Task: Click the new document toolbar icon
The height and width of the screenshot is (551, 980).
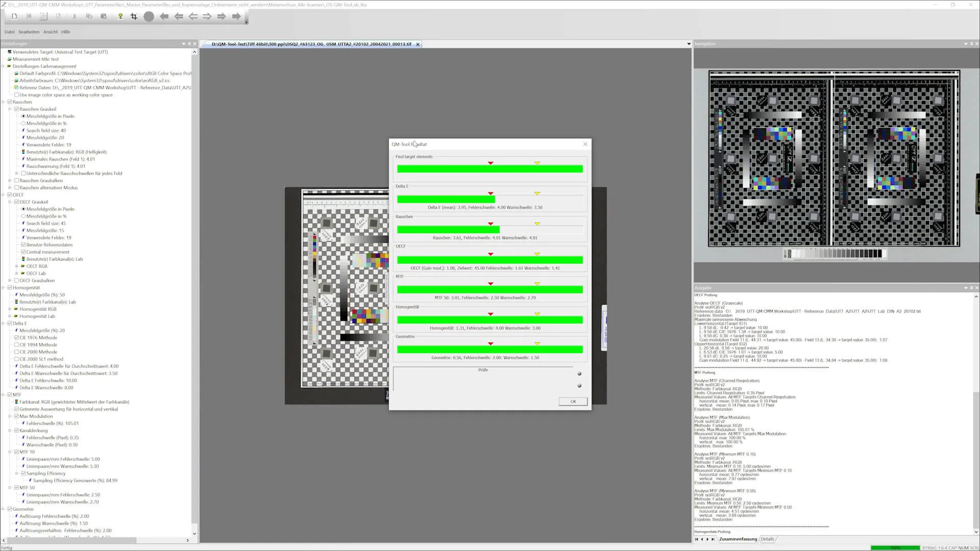Action: coord(14,16)
